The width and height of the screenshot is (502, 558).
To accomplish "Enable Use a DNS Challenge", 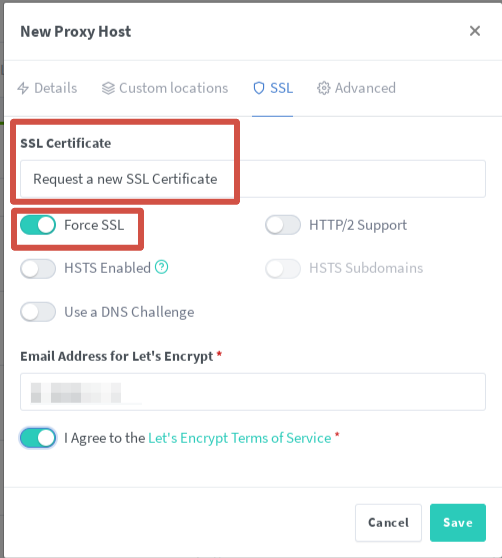I will coord(38,312).
